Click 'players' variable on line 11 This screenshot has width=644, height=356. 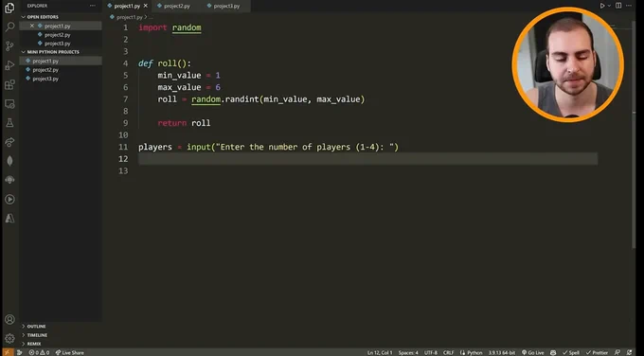(x=154, y=147)
